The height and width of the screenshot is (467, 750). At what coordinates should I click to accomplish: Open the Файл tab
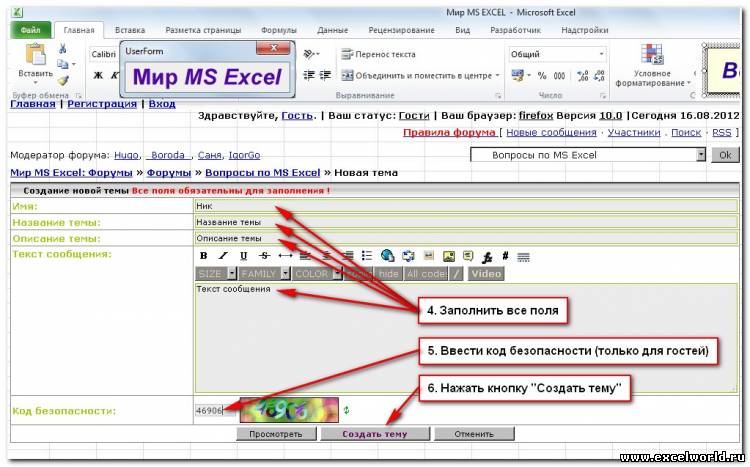coord(31,30)
